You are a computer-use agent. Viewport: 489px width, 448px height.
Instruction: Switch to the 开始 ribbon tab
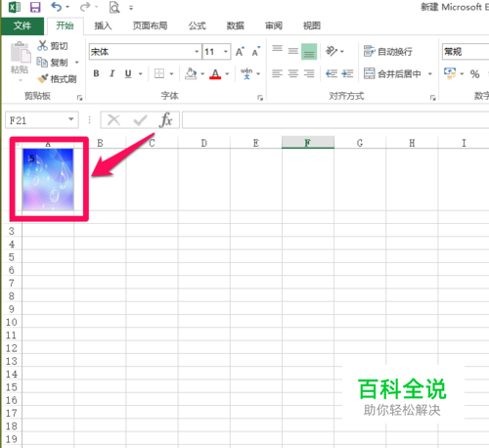(x=65, y=25)
